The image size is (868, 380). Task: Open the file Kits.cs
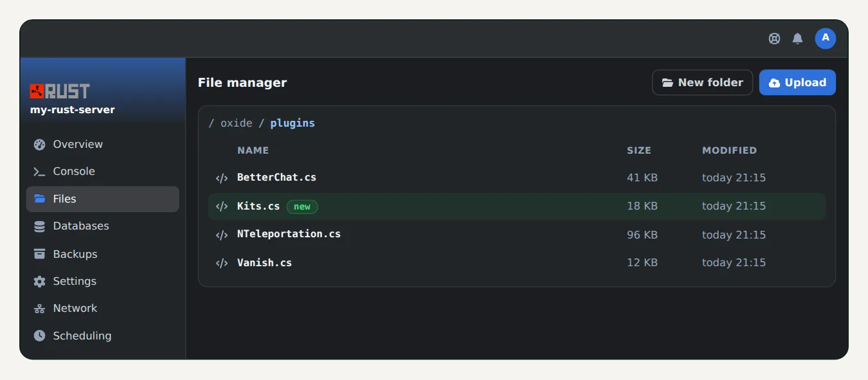click(258, 206)
